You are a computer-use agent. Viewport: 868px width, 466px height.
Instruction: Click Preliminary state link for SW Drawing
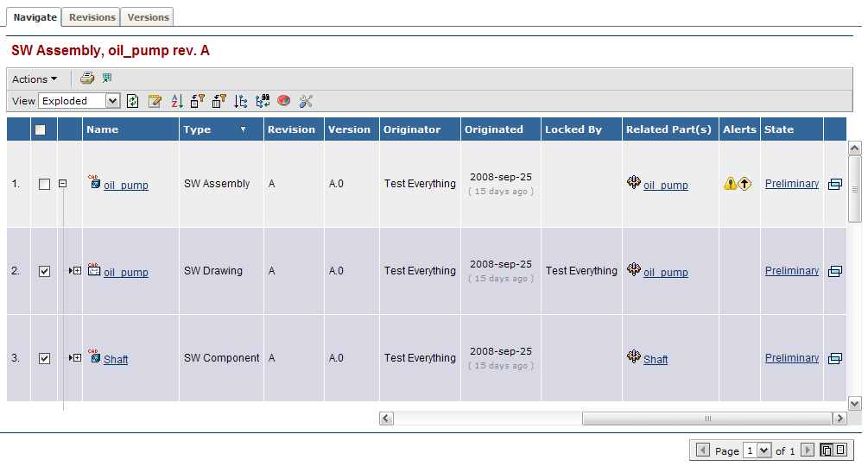(791, 271)
